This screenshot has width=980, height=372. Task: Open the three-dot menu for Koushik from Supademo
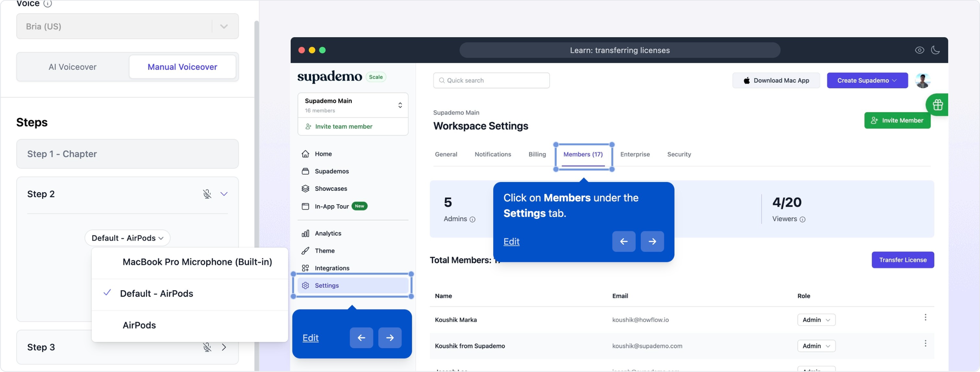925,344
